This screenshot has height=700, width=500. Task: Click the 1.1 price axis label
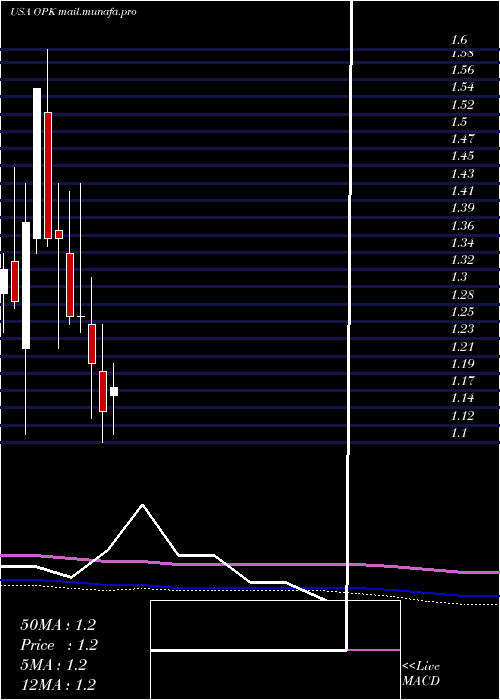459,433
